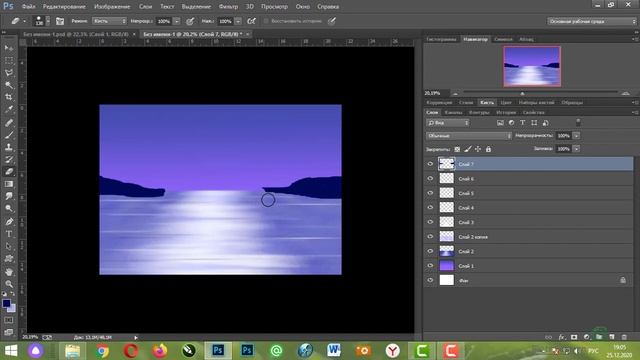Hide layer Слой 7
The height and width of the screenshot is (360, 640).
430,164
